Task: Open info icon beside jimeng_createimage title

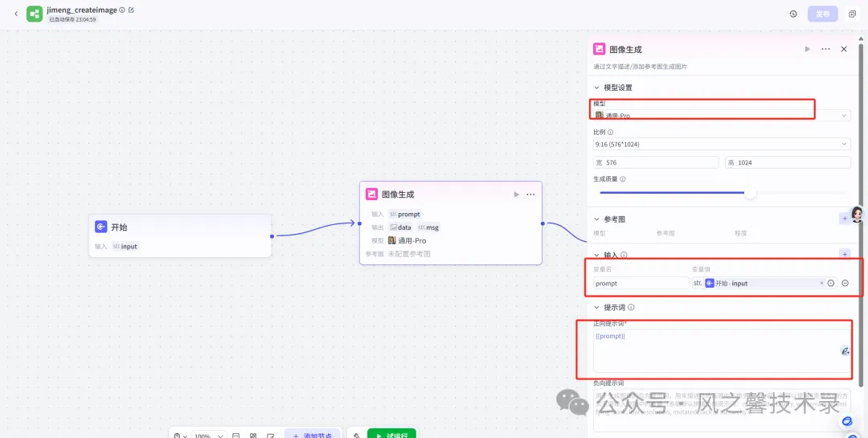Action: [x=122, y=10]
